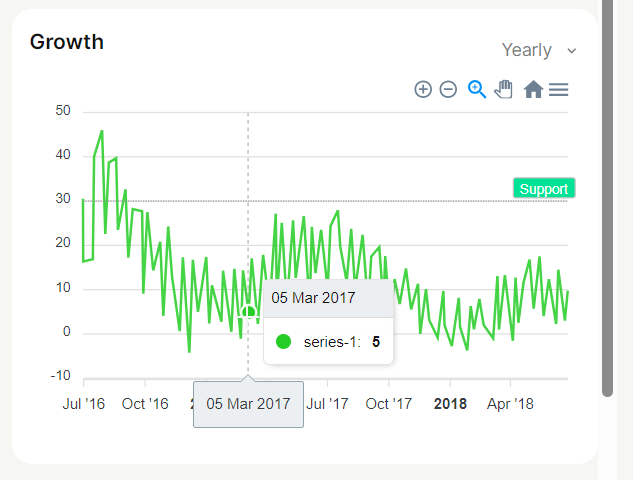The width and height of the screenshot is (633, 480).
Task: Activate the panning hand tool
Action: 503,89
